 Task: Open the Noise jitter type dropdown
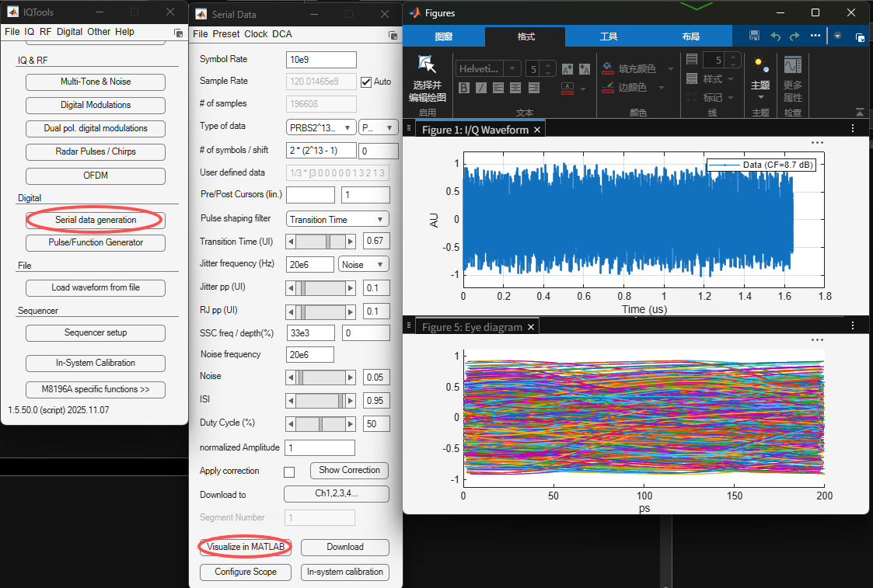pos(364,264)
